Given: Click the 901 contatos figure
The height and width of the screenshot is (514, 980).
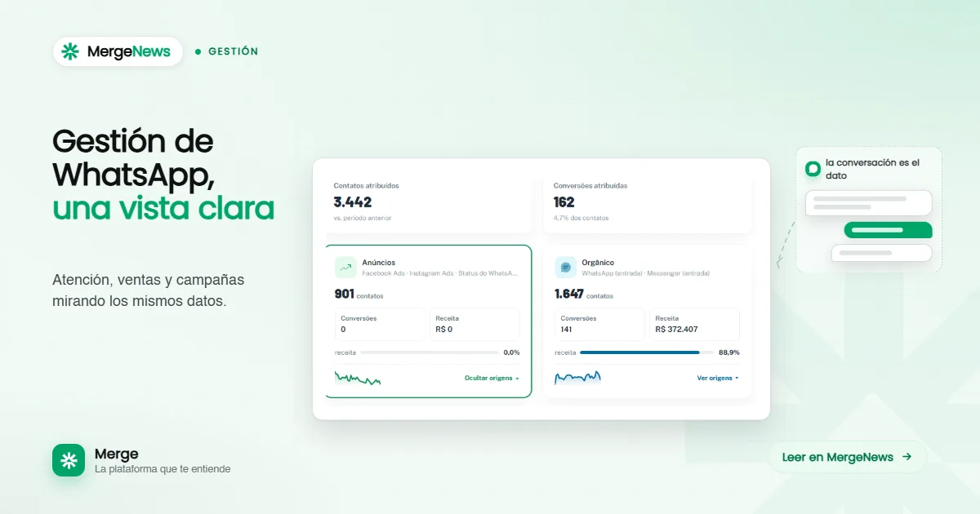Looking at the screenshot, I should click(359, 295).
